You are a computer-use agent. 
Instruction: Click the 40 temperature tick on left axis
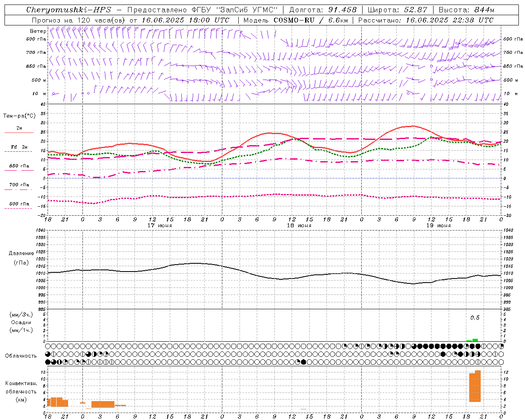[x=44, y=104]
